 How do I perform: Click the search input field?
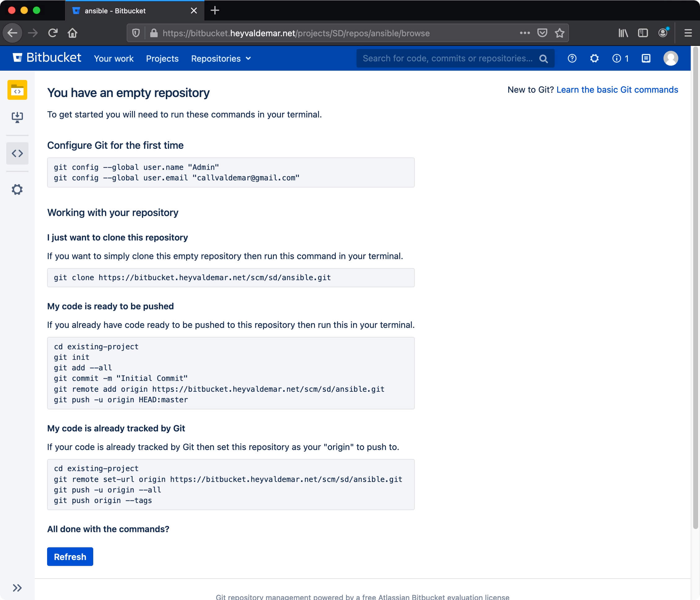click(x=453, y=58)
